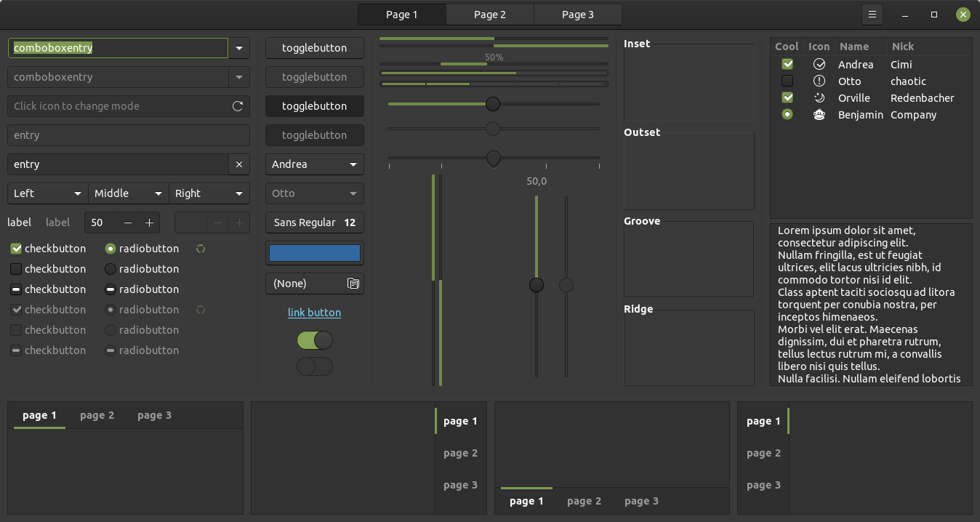Click the enabled entry field with clear icon

pos(119,164)
